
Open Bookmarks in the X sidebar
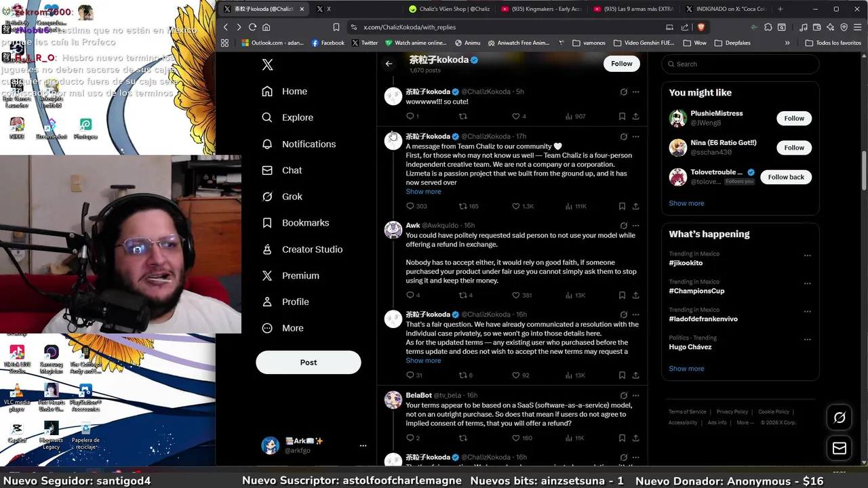[x=295, y=223]
